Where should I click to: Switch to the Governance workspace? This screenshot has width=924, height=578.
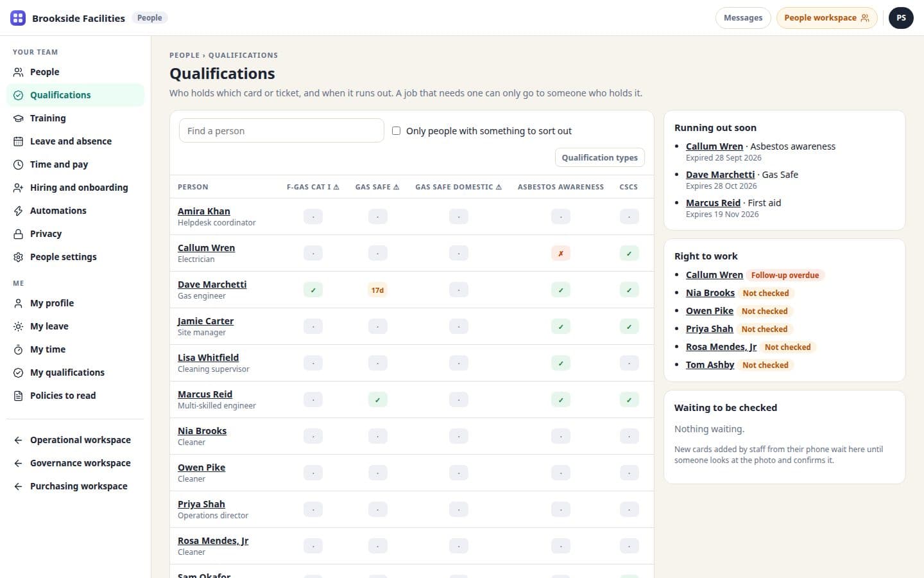75,463
